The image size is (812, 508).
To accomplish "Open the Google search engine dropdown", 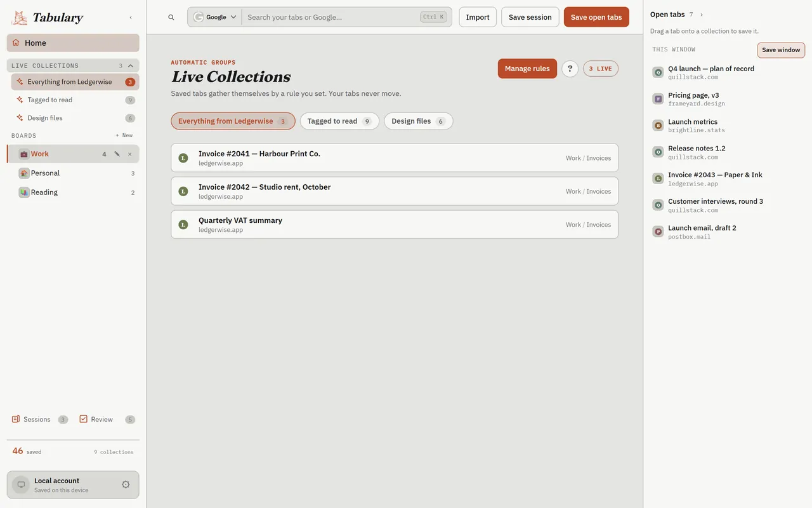I will pyautogui.click(x=215, y=17).
